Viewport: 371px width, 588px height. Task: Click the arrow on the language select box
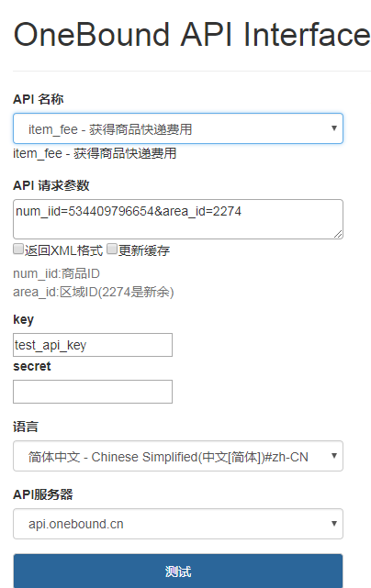(334, 456)
